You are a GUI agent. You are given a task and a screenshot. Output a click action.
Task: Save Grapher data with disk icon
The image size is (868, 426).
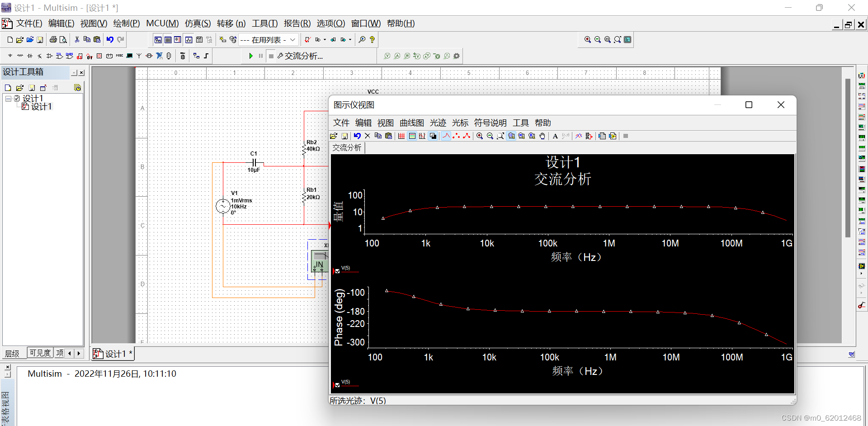[344, 136]
